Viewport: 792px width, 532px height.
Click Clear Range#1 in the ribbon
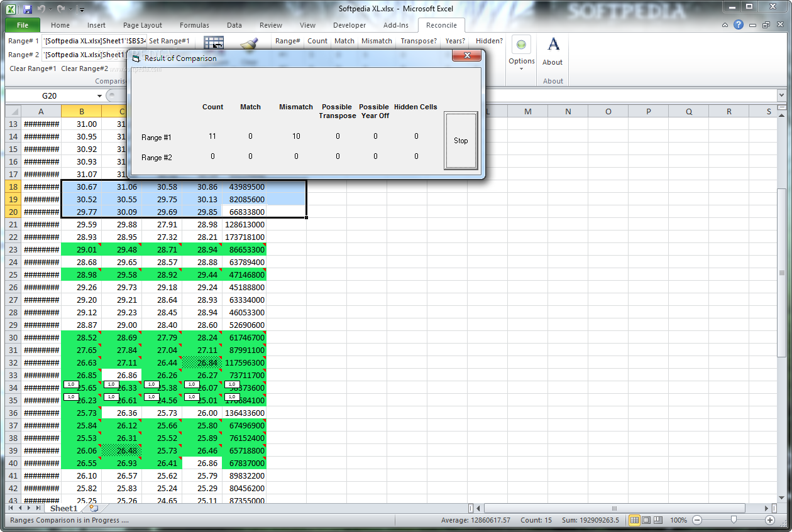click(33, 68)
